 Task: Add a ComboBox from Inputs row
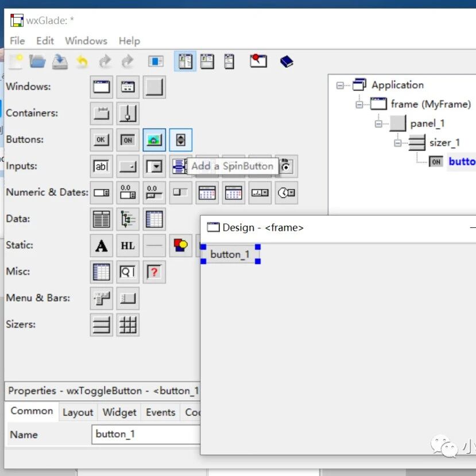154,167
